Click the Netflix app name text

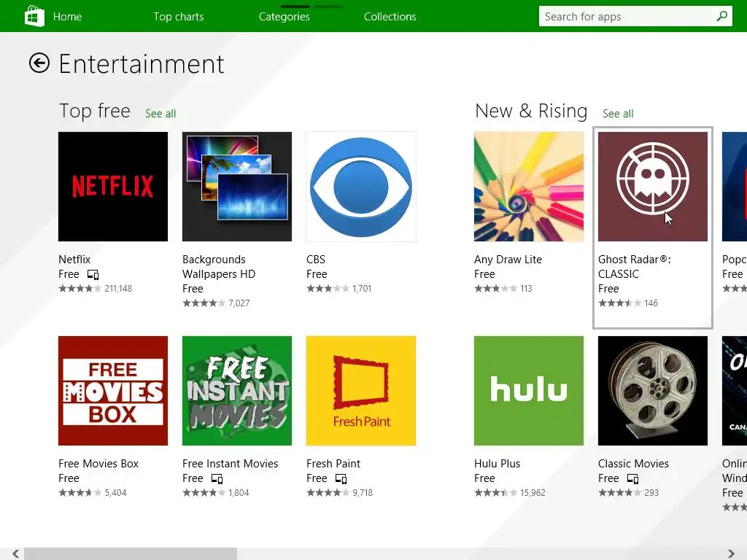coord(74,260)
